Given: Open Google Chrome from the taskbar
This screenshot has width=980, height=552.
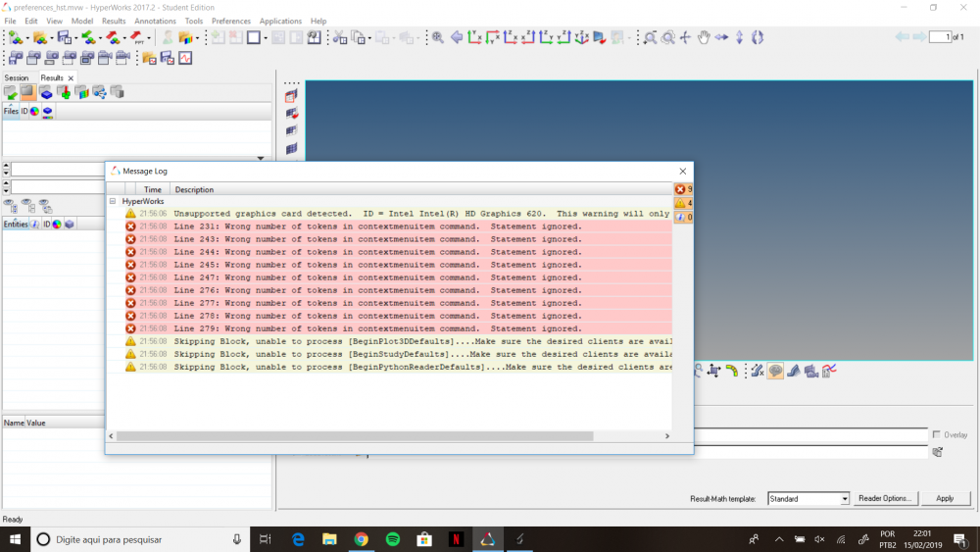Looking at the screenshot, I should pos(362,539).
